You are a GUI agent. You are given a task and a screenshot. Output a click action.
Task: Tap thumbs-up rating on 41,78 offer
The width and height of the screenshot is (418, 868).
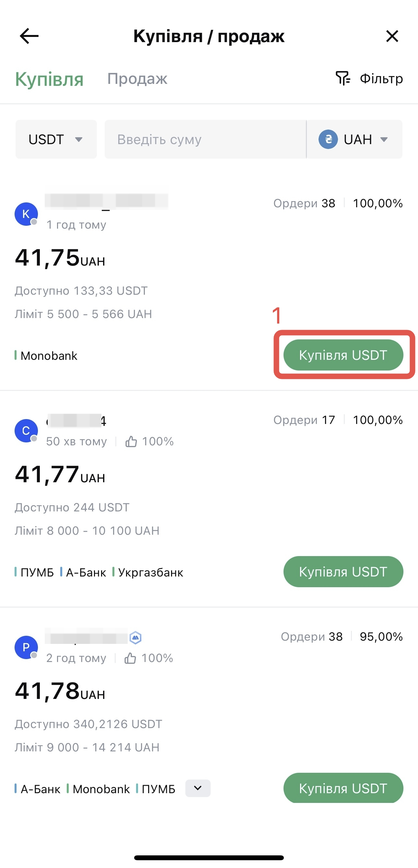pos(131,658)
